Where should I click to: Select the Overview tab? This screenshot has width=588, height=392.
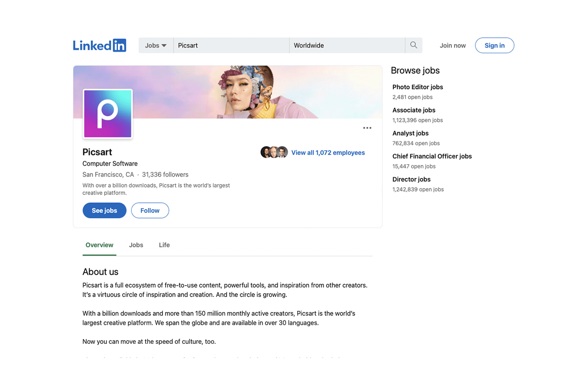click(99, 245)
